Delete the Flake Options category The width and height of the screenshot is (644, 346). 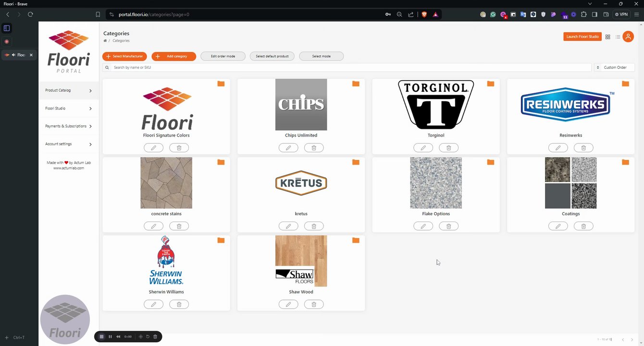449,226
